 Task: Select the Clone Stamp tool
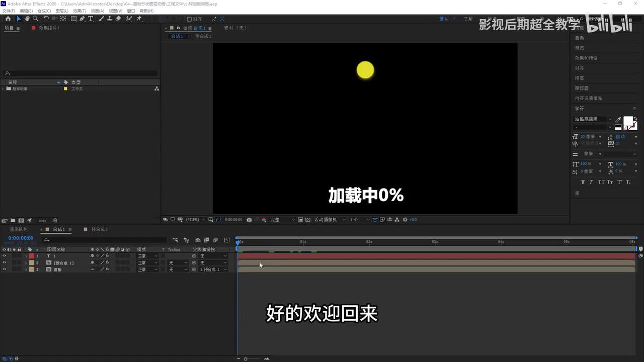point(109,19)
